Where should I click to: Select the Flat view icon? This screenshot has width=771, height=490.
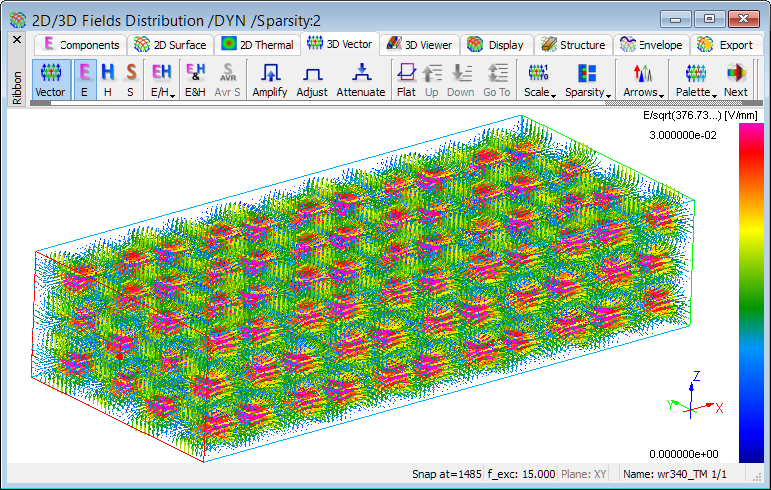(406, 80)
